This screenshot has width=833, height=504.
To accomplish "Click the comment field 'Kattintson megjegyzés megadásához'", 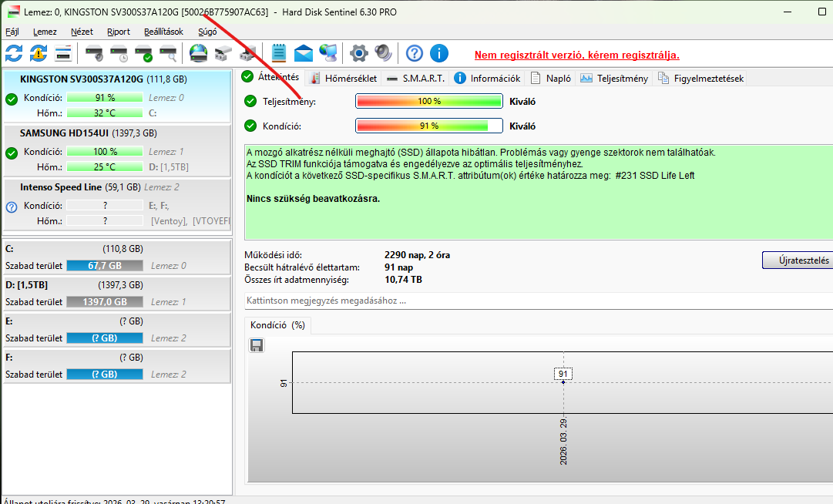I will (539, 301).
